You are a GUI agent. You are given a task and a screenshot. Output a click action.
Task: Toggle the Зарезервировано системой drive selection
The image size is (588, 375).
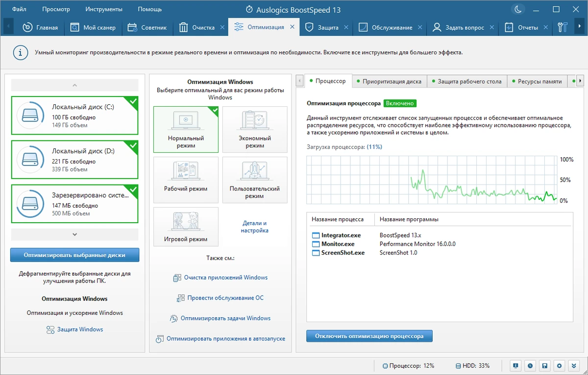74,203
